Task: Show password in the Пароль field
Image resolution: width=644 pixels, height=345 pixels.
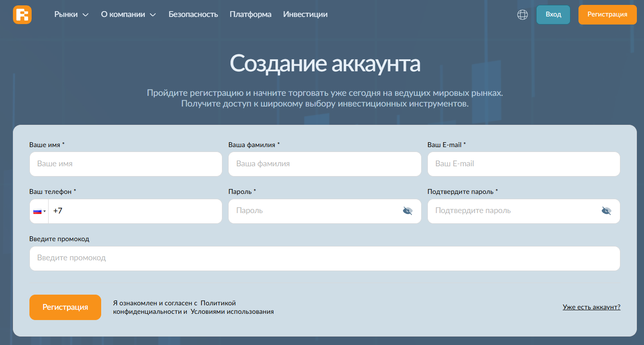Action: pos(407,211)
